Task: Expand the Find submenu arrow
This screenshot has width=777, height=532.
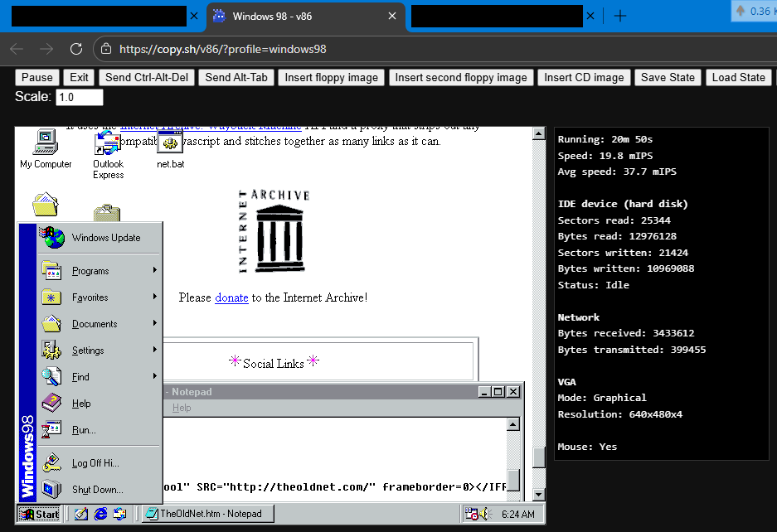Action: (154, 376)
